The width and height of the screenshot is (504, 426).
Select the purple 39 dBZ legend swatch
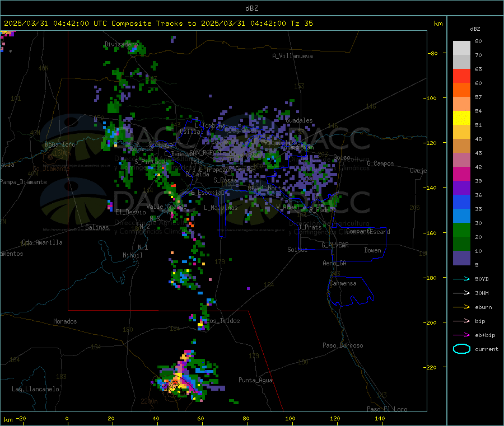[461, 188]
